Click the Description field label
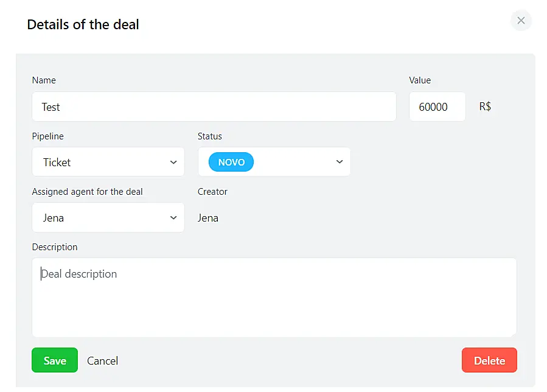 pyautogui.click(x=55, y=247)
